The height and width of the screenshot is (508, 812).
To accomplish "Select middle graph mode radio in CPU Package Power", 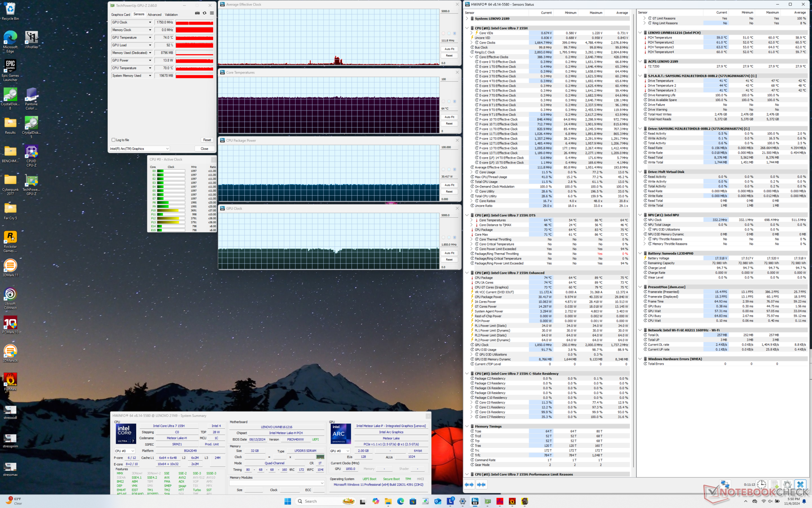I will pos(449,169).
